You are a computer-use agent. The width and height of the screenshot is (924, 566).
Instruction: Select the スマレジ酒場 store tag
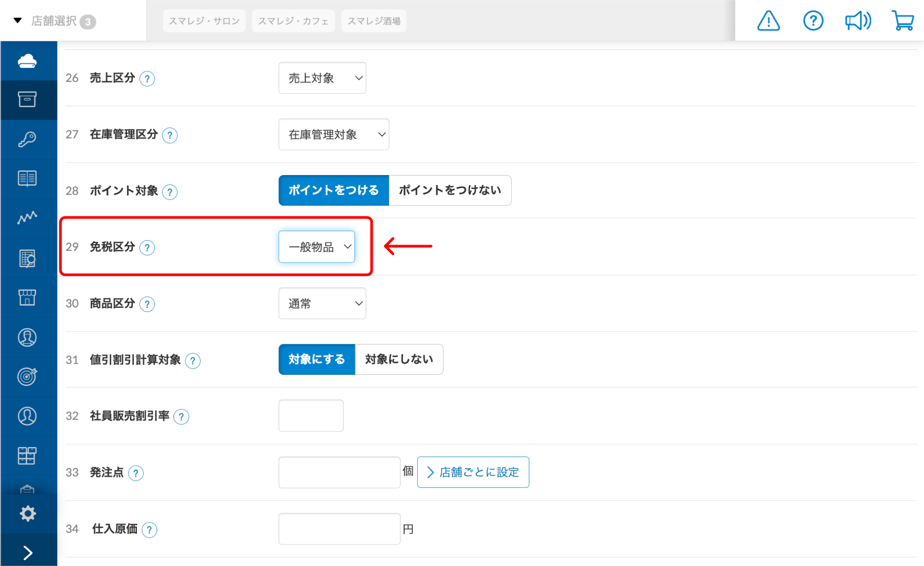pos(374,21)
